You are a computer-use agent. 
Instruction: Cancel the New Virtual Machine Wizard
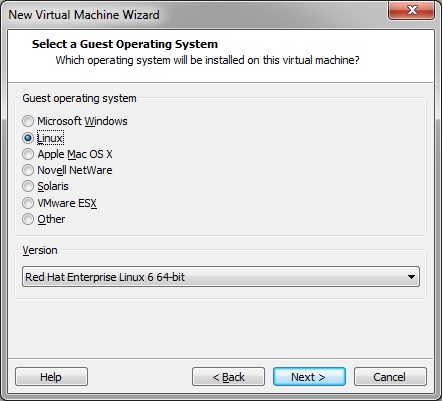click(x=390, y=377)
